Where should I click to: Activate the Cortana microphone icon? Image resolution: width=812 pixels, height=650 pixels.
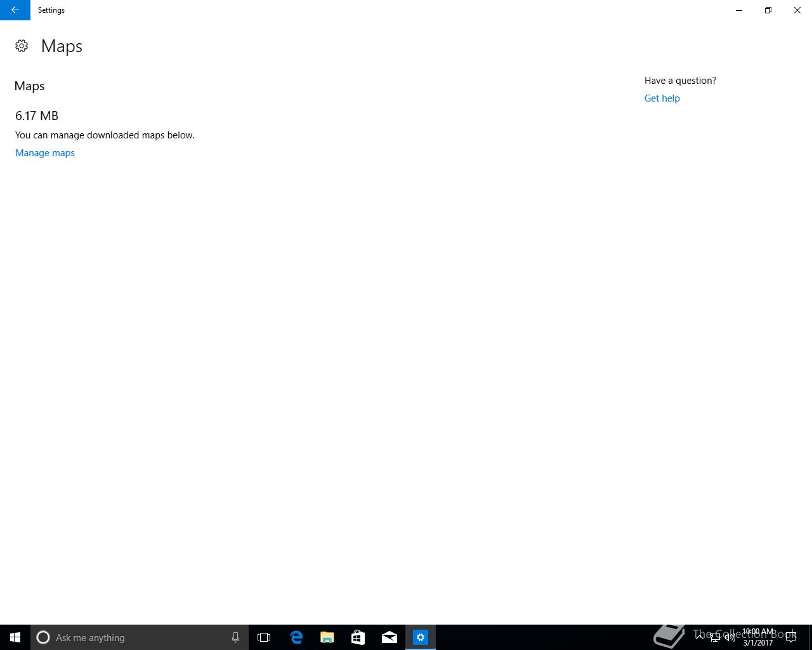click(235, 637)
